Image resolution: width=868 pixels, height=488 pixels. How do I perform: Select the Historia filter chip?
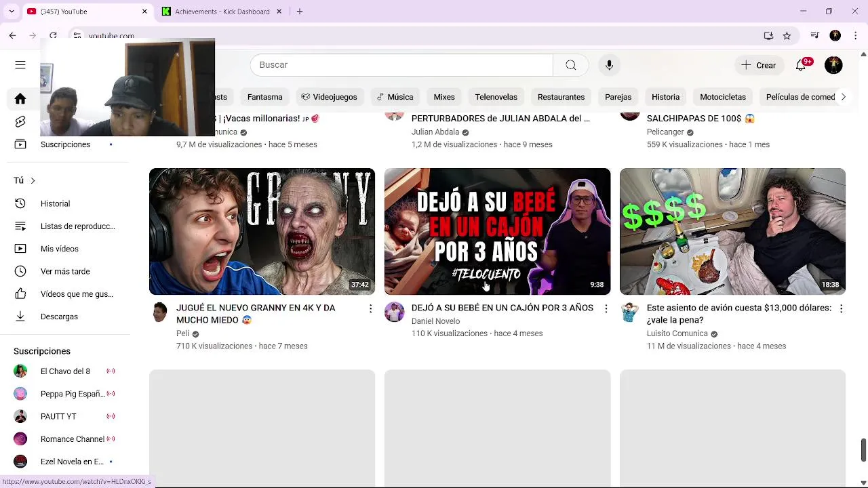tap(665, 97)
